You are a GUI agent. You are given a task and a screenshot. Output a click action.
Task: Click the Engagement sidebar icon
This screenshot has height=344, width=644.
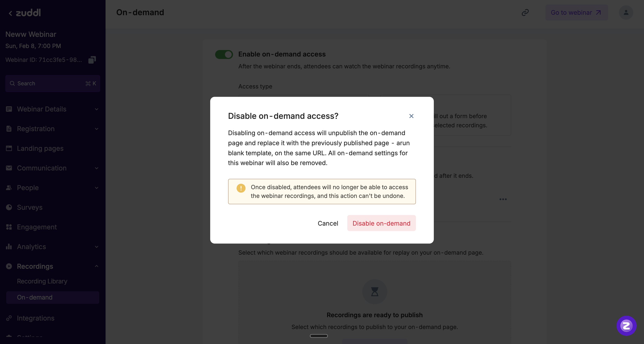tap(9, 227)
